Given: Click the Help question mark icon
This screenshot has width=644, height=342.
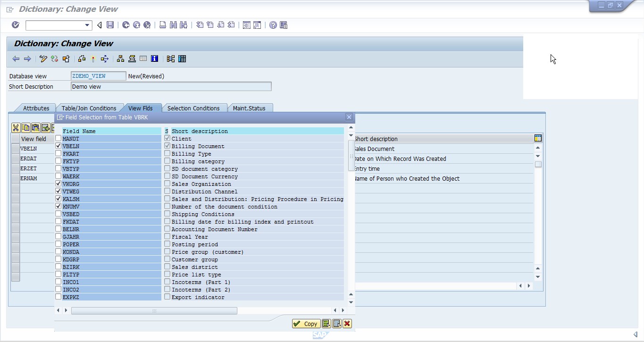Looking at the screenshot, I should click(x=272, y=25).
